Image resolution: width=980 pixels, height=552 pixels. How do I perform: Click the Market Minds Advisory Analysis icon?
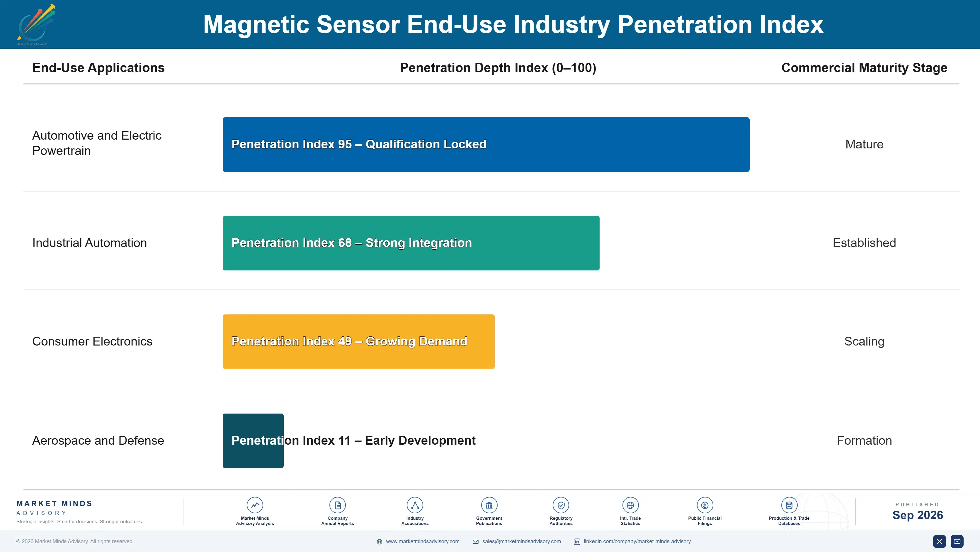pyautogui.click(x=255, y=505)
